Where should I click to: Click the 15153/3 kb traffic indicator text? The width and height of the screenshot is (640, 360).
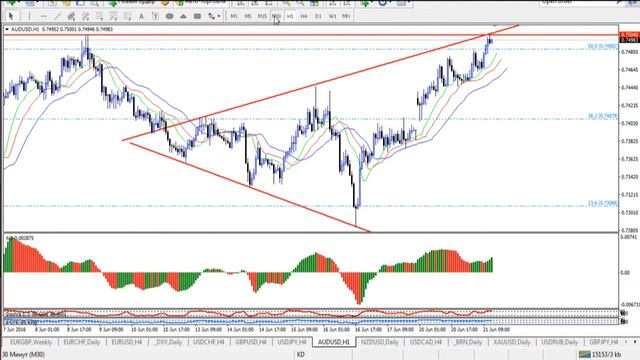coord(606,354)
